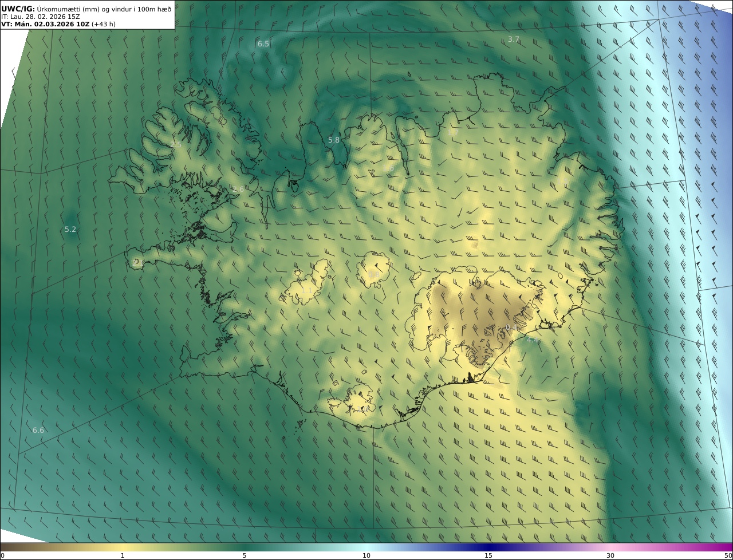Click the 5.2 value label on the map
The width and height of the screenshot is (733, 560).
pos(70,229)
